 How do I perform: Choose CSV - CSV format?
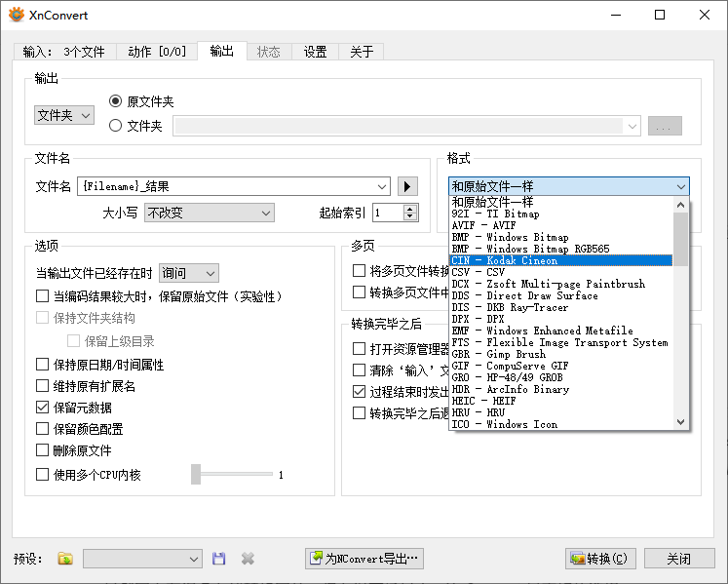pos(560,272)
